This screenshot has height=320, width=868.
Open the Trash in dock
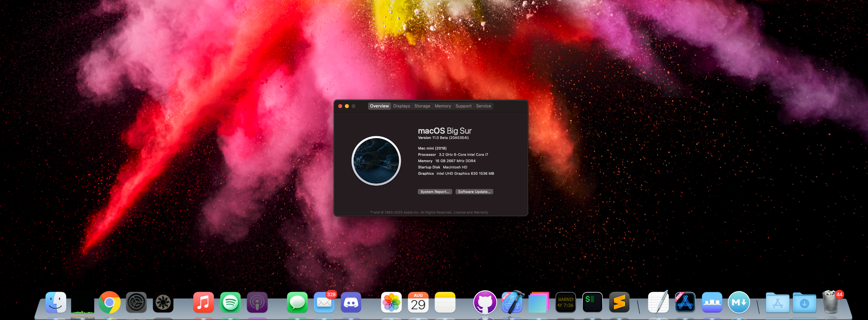pos(832,302)
